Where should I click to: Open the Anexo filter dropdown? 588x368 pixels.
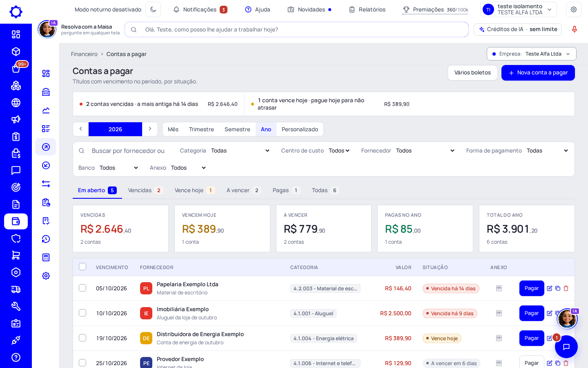point(188,168)
